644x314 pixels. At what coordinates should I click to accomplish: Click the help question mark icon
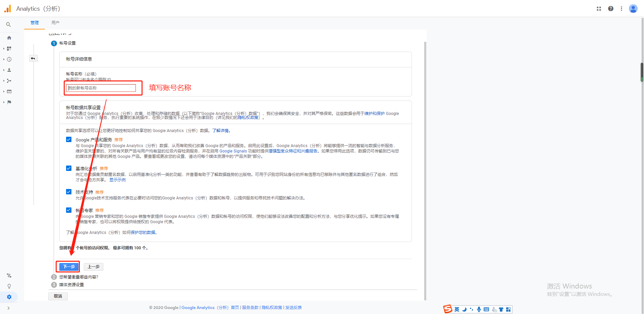click(x=610, y=9)
